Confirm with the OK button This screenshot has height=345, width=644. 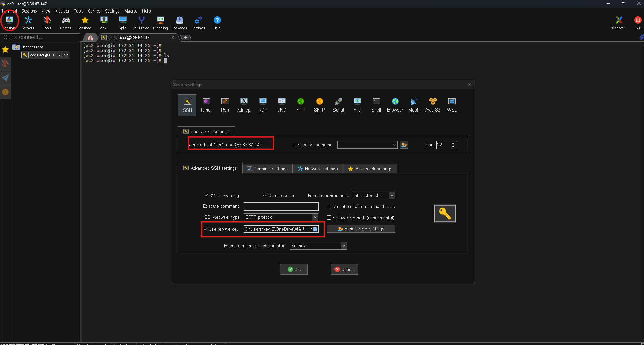[x=294, y=269]
